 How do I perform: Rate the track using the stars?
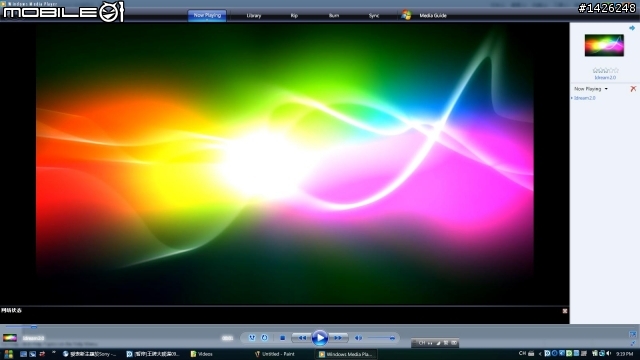(605, 71)
